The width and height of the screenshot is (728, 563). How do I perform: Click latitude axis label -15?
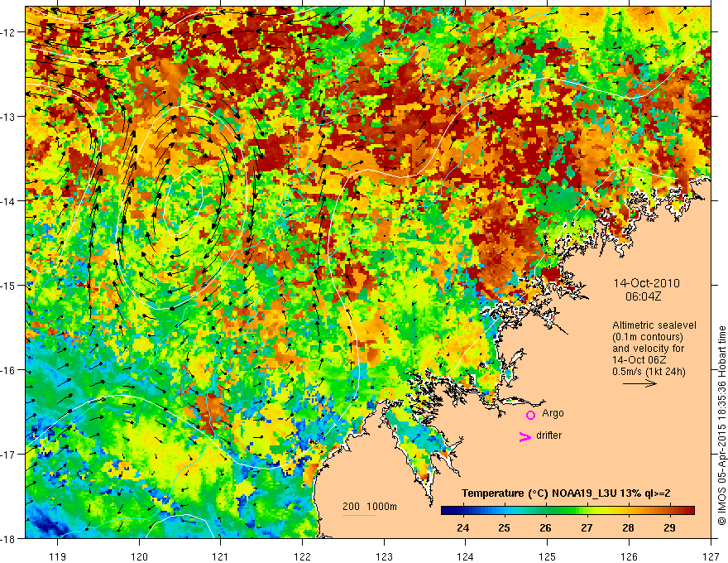coord(9,285)
